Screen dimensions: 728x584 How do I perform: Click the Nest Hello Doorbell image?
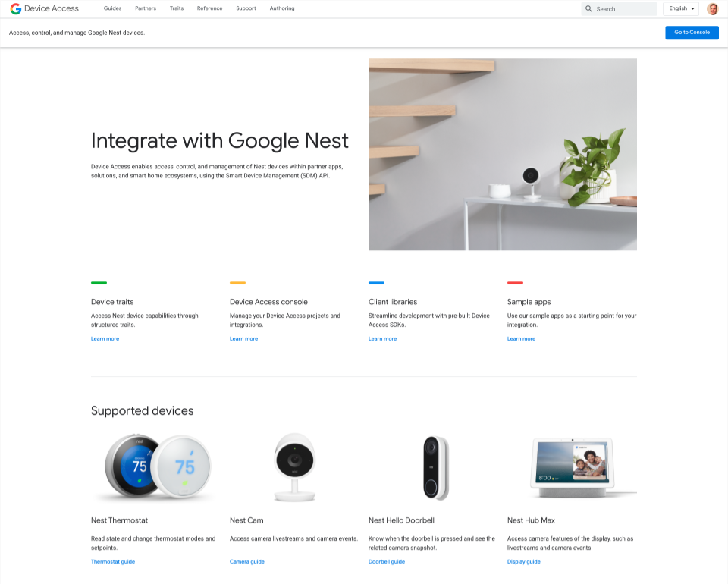[436, 468]
